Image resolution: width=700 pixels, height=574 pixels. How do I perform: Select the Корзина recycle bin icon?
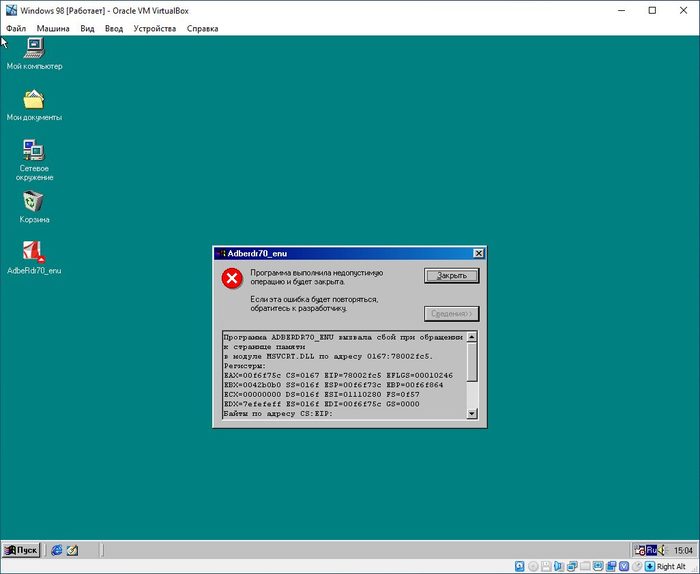pyautogui.click(x=34, y=202)
